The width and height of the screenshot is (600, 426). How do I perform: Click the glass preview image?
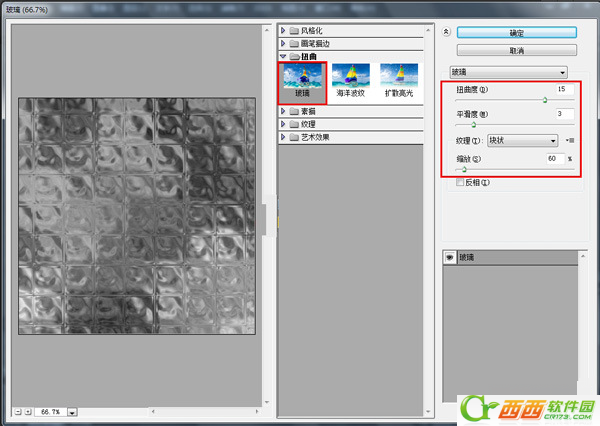pyautogui.click(x=137, y=216)
